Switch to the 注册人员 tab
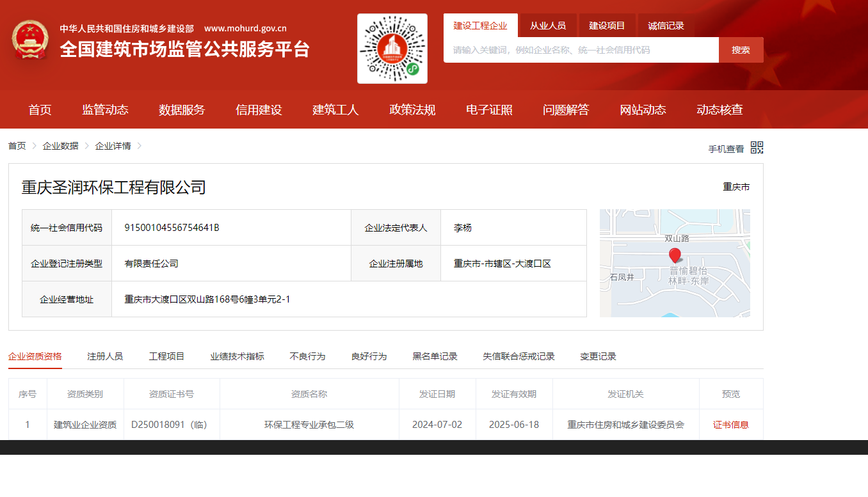868x497 pixels. (x=105, y=356)
